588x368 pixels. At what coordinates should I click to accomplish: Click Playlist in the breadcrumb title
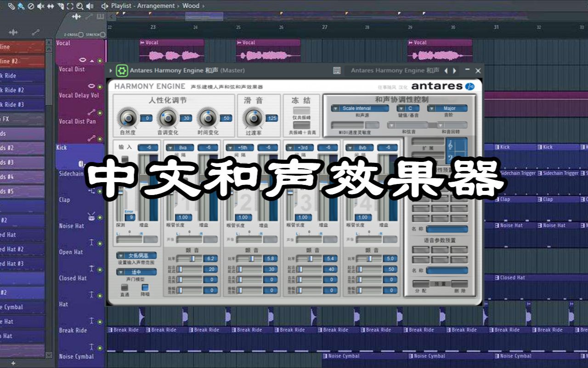tap(122, 6)
